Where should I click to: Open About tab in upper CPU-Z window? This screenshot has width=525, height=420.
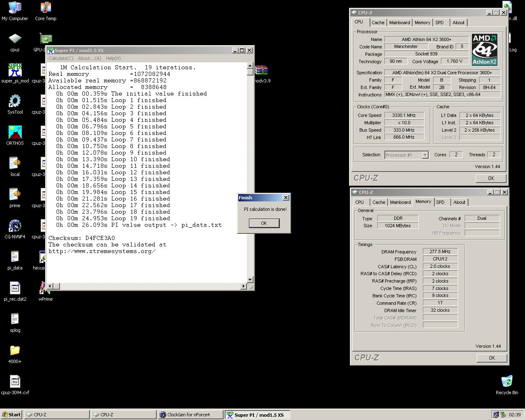[459, 23]
